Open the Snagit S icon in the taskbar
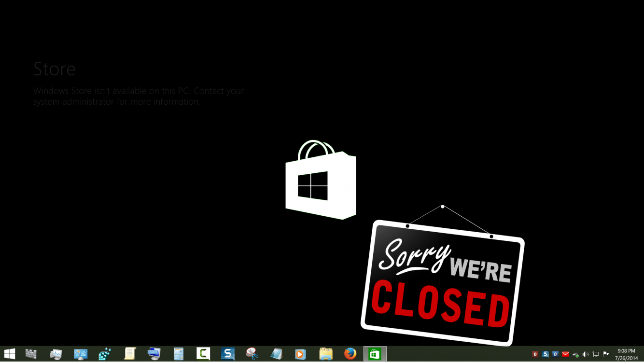The image size is (644, 362). (228, 354)
